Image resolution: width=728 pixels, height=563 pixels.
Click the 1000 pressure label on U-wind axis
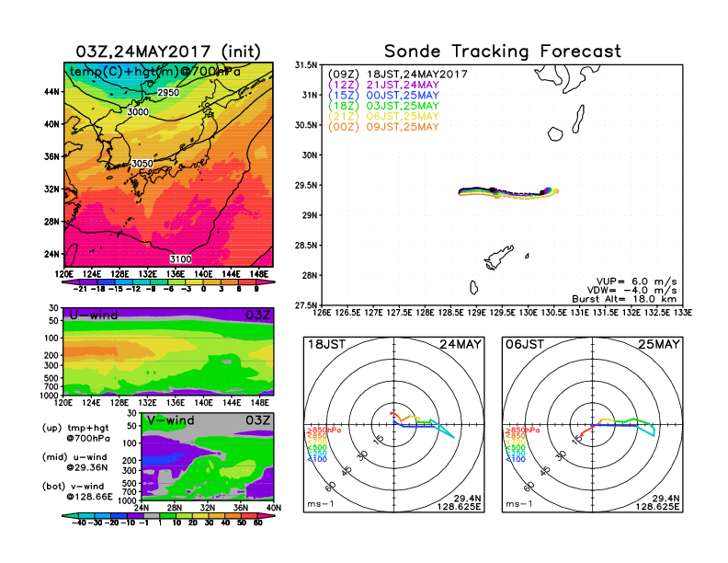(49, 396)
